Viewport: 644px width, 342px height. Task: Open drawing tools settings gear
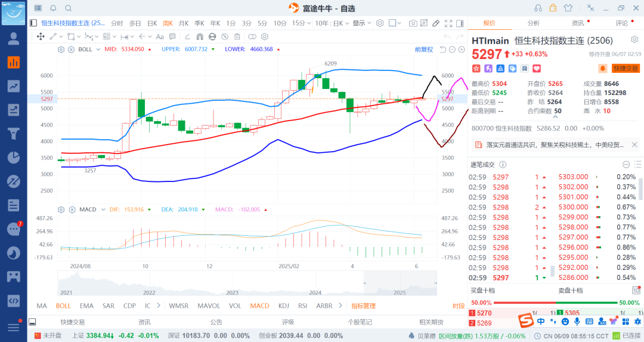tap(265, 36)
